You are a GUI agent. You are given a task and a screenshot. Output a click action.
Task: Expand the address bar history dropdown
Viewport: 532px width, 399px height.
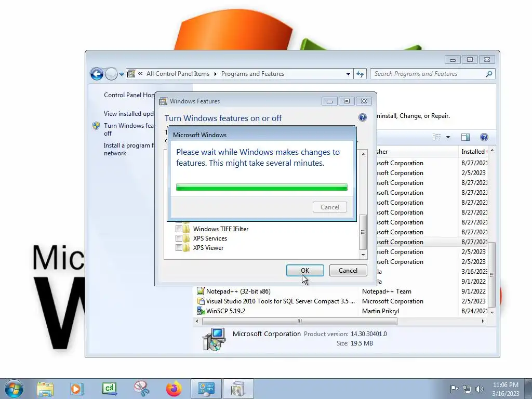348,74
